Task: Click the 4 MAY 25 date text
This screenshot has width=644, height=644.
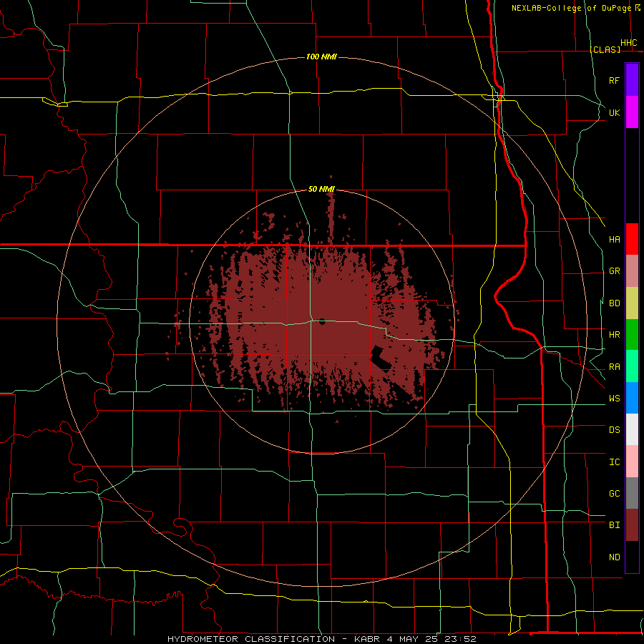Action: pos(411,639)
